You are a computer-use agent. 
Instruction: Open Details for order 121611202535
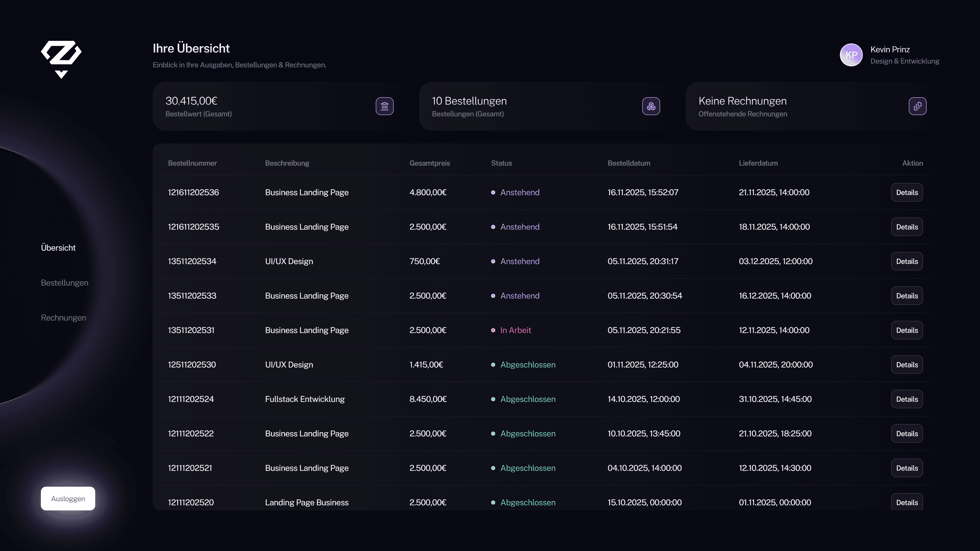[906, 227]
